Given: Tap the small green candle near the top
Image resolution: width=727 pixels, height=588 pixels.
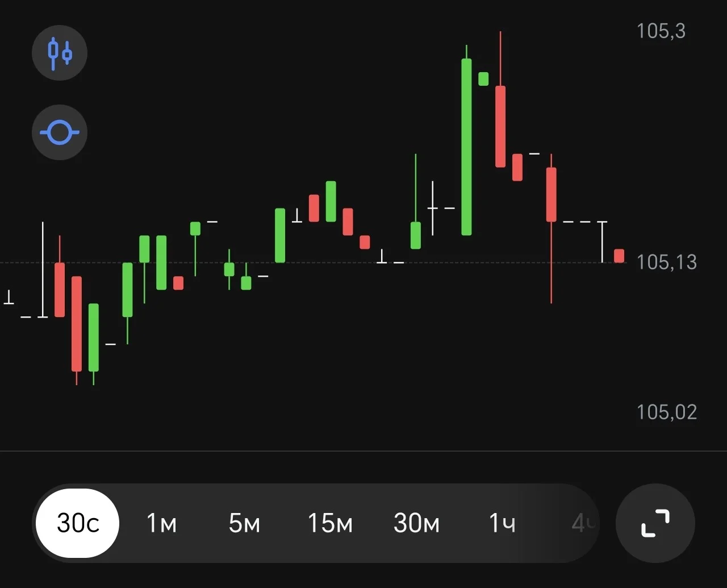Looking at the screenshot, I should point(483,78).
